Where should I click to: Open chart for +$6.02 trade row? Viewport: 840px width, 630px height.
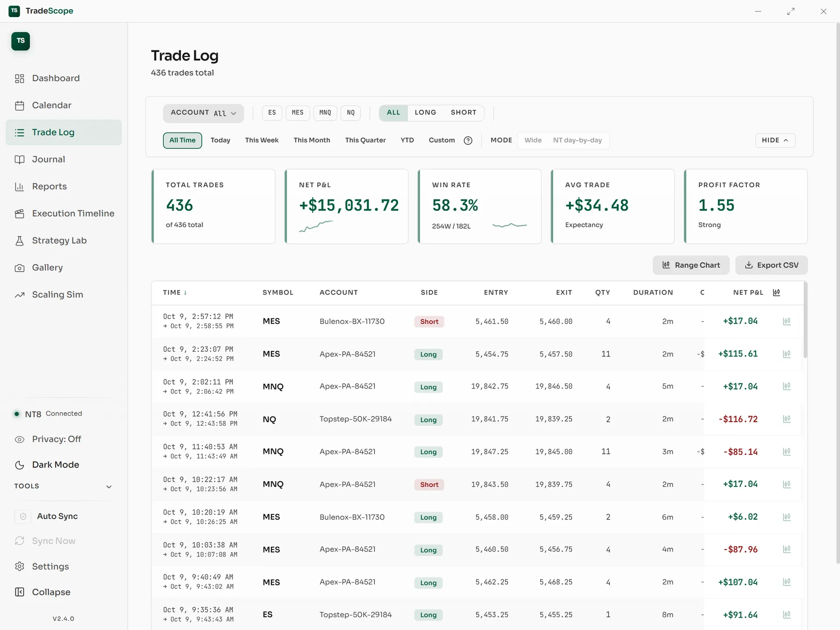(787, 518)
